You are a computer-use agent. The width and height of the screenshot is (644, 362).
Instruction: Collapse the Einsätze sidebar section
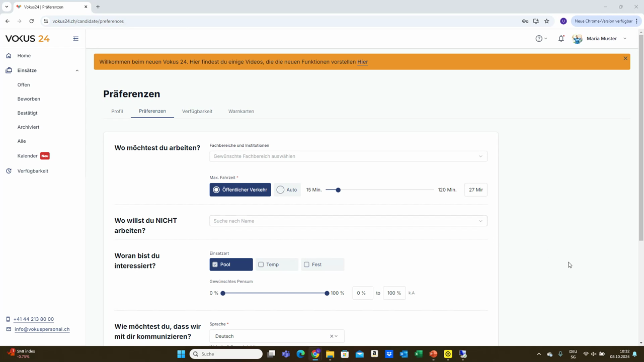(77, 70)
